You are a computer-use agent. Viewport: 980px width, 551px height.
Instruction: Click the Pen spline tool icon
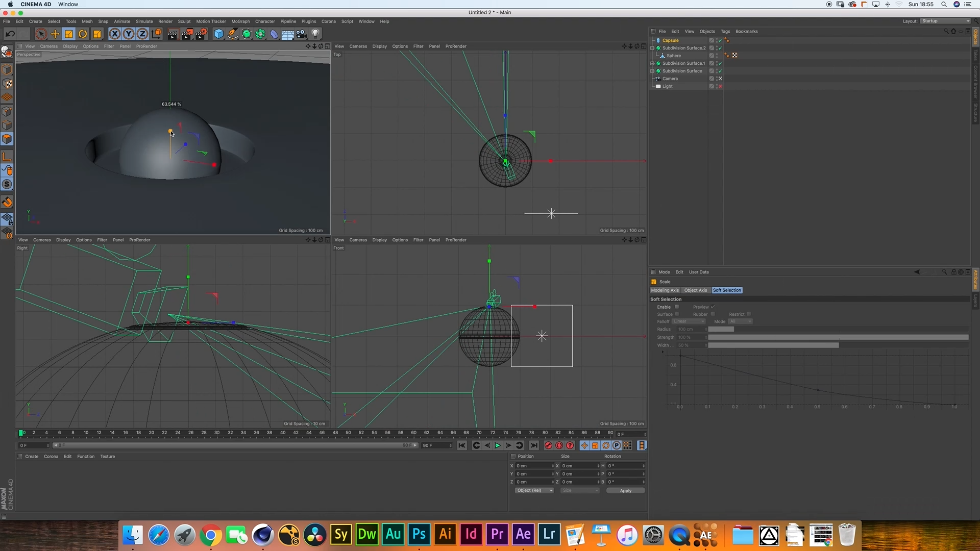pos(232,34)
